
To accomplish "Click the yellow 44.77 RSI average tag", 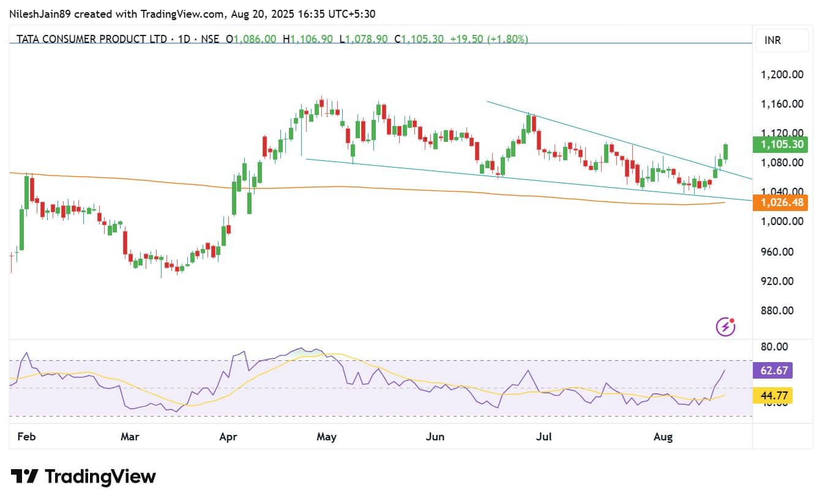I will (774, 396).
